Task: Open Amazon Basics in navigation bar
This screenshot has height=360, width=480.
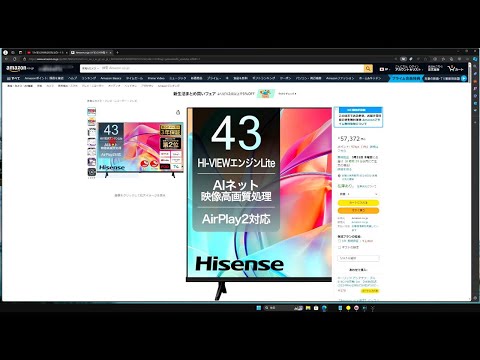Action: coord(111,78)
